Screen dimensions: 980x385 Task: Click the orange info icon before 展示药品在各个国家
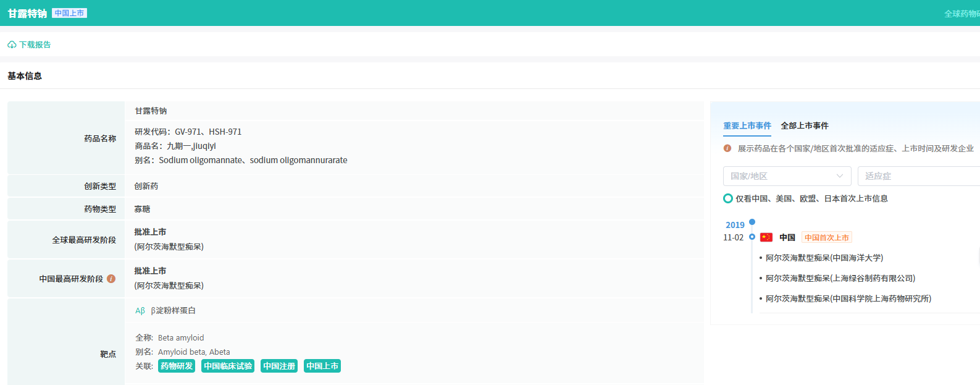click(x=727, y=148)
